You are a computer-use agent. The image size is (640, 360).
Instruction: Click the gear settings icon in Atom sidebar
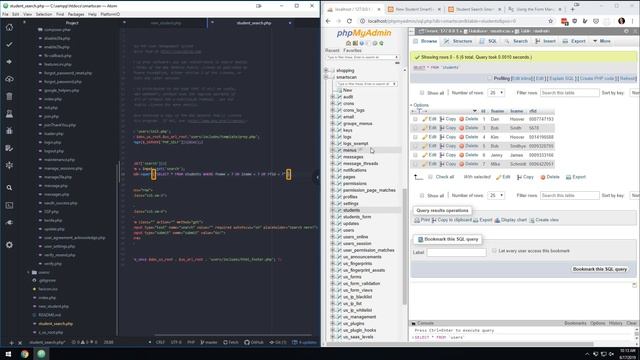pyautogui.click(x=9, y=244)
